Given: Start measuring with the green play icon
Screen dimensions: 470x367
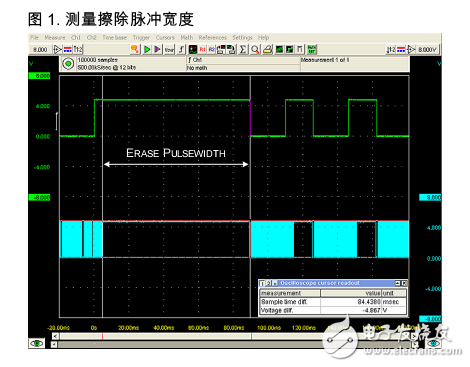Looking at the screenshot, I should click(147, 50).
